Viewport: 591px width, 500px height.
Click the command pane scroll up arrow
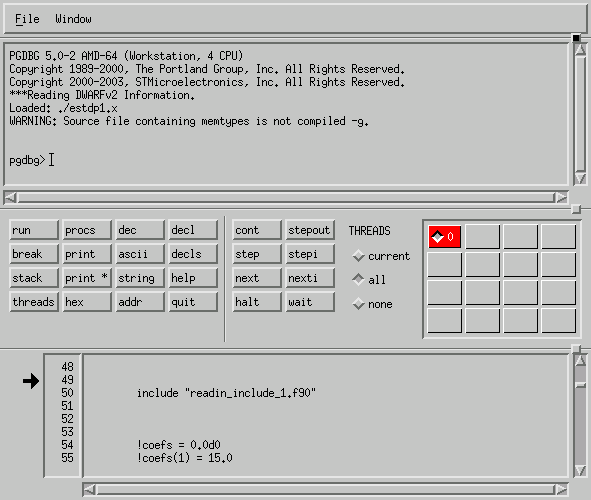(x=580, y=50)
